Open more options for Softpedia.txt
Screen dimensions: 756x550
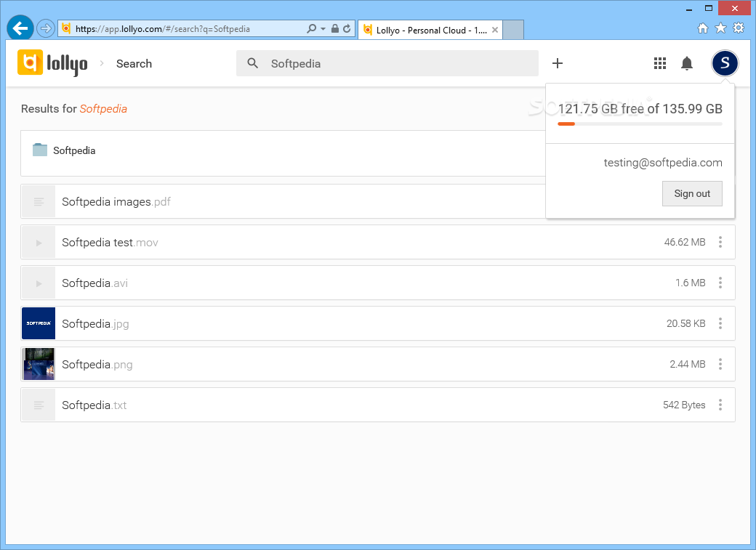tap(720, 405)
